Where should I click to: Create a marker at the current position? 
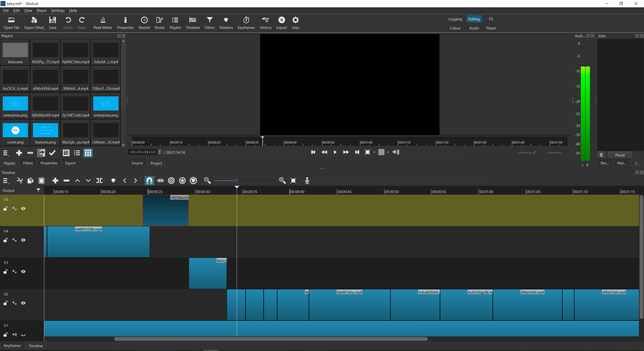point(113,181)
